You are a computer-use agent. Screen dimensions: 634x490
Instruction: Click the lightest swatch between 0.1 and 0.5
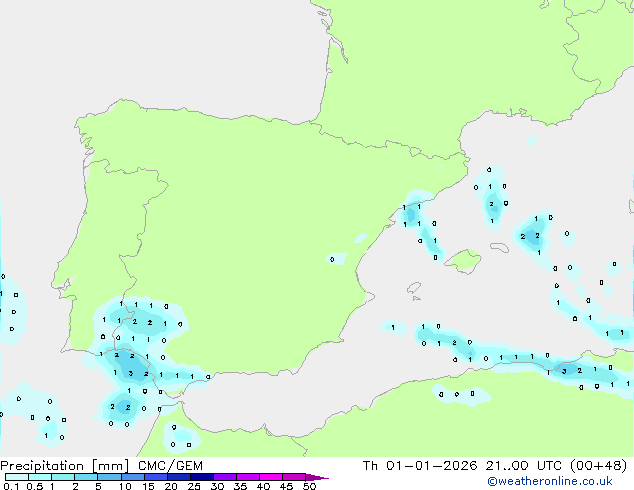(17, 478)
